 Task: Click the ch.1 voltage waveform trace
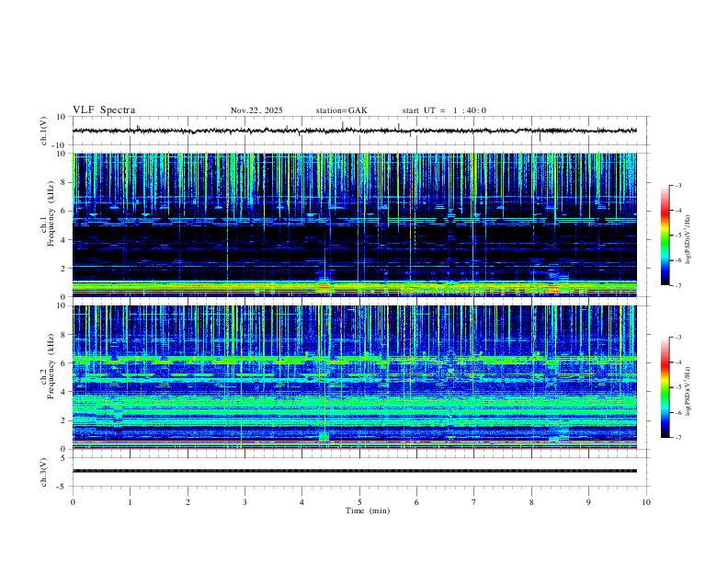(x=355, y=131)
